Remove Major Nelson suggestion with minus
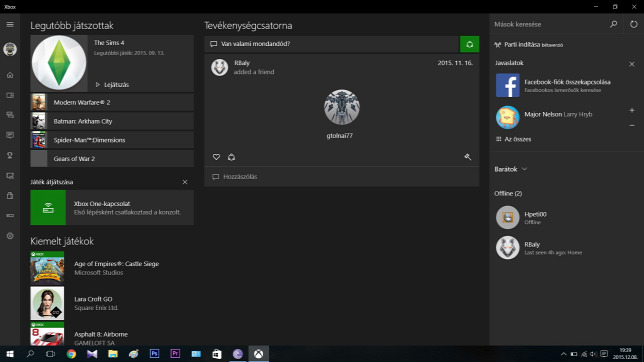 coord(632,125)
